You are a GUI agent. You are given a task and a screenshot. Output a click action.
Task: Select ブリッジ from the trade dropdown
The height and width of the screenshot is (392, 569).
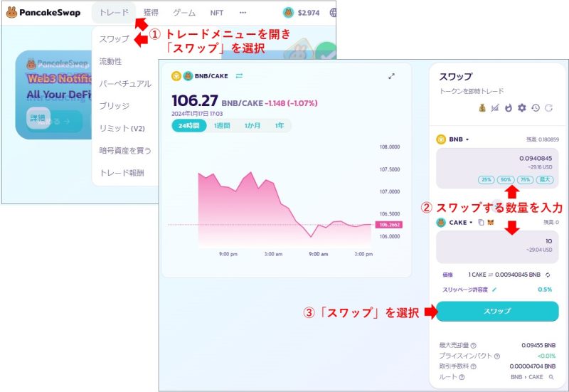click(115, 106)
